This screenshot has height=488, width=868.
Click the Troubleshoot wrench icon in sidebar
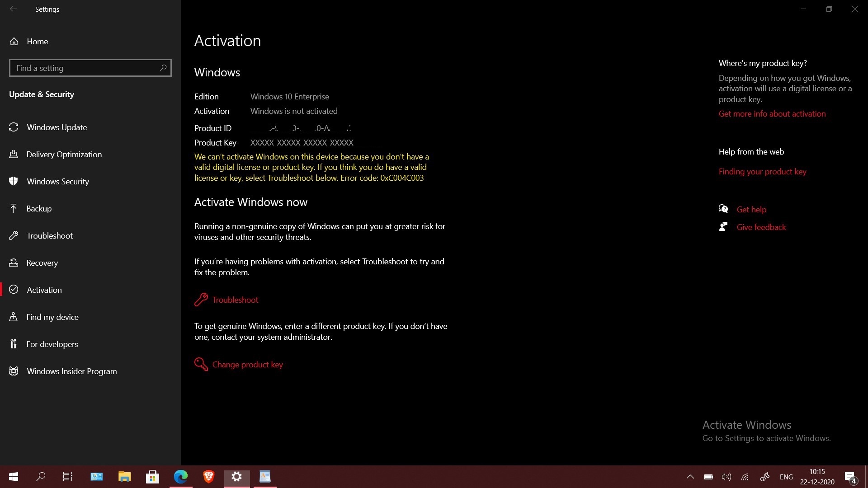pos(14,235)
